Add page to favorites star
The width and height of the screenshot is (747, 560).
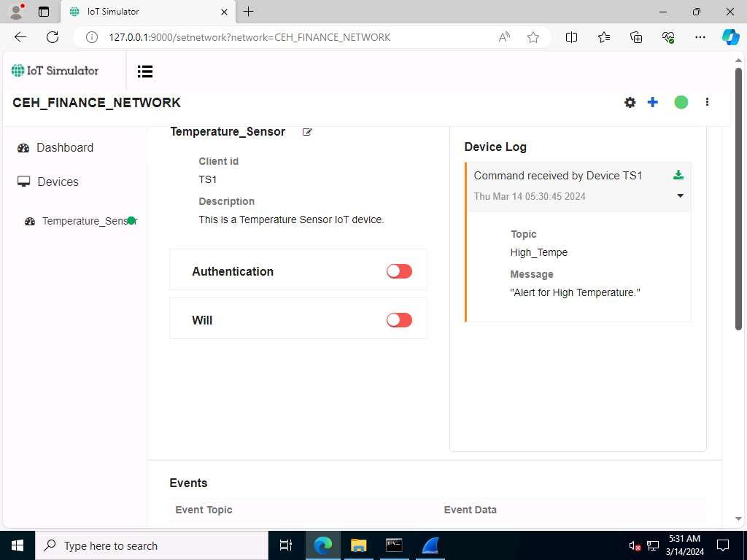pyautogui.click(x=533, y=37)
